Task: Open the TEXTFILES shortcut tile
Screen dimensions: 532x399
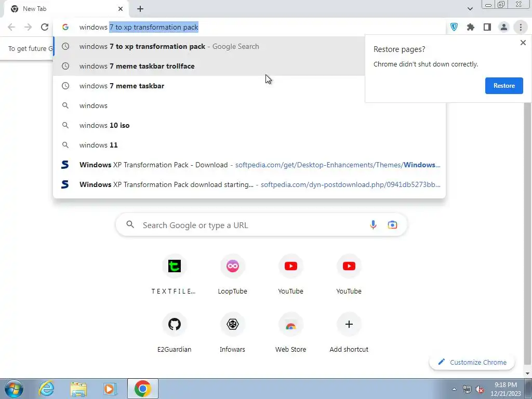Action: click(x=174, y=275)
